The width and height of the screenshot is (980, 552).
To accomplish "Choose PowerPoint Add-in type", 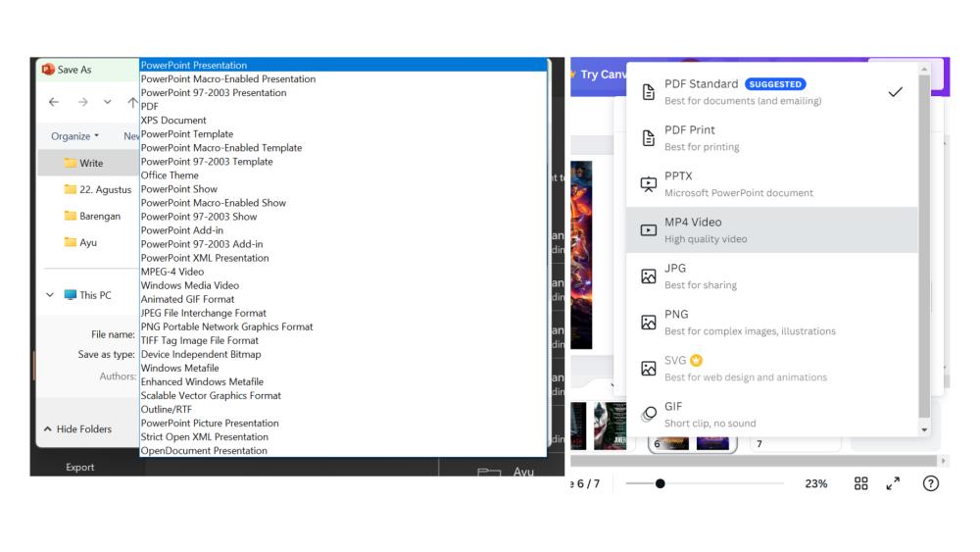I will click(x=343, y=230).
